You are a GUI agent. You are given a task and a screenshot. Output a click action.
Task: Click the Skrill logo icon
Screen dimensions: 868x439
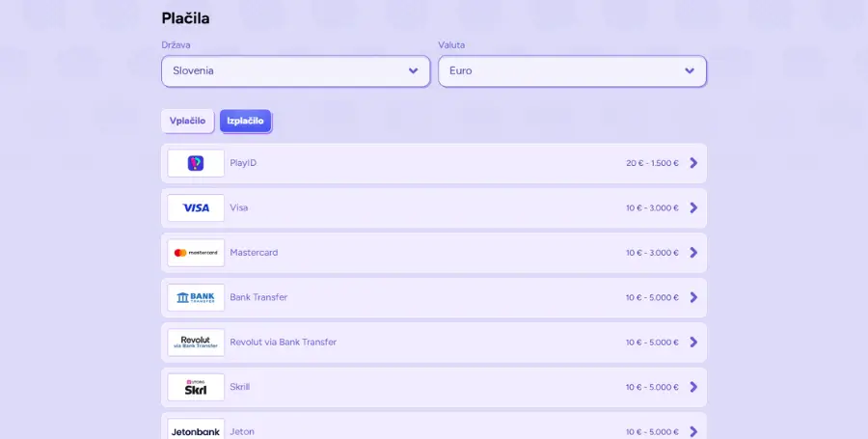click(196, 388)
